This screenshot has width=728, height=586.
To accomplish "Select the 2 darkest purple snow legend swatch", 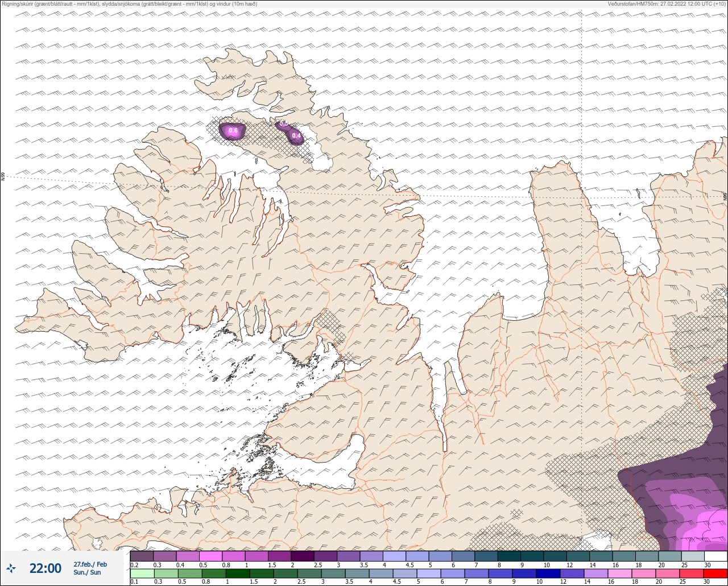I will tap(303, 556).
